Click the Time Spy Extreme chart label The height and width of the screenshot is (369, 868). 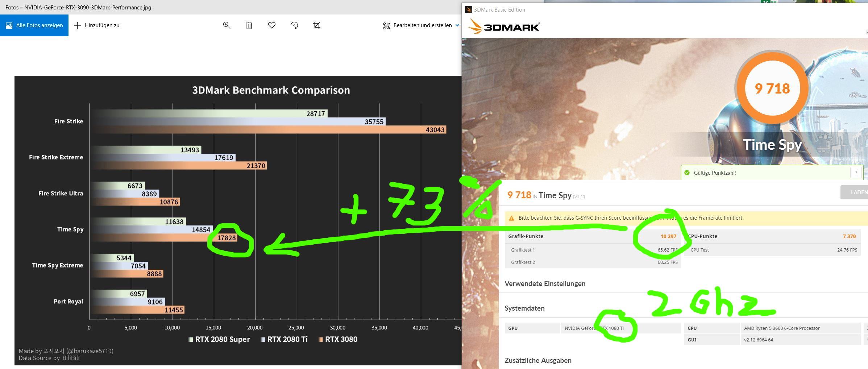(x=58, y=265)
